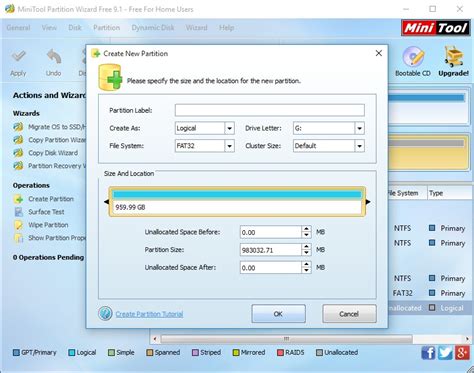Screen dimensions: 474x373
Task: Select the Create Partition operation
Action: coord(44,199)
